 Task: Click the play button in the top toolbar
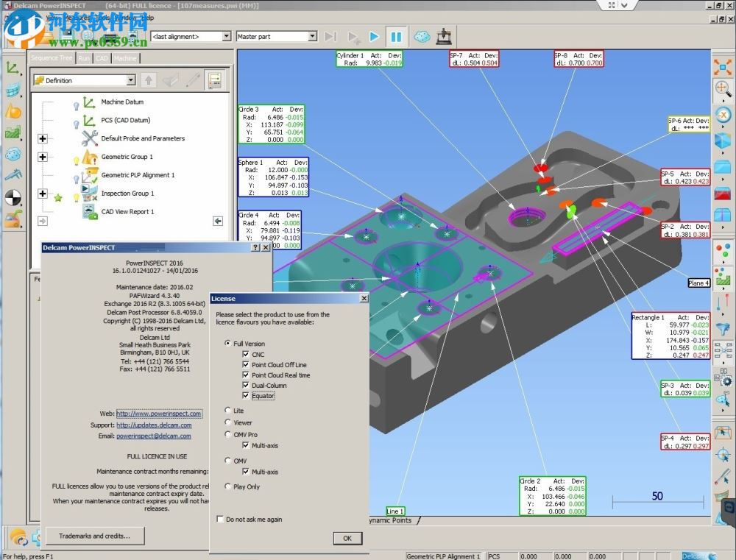(374, 37)
